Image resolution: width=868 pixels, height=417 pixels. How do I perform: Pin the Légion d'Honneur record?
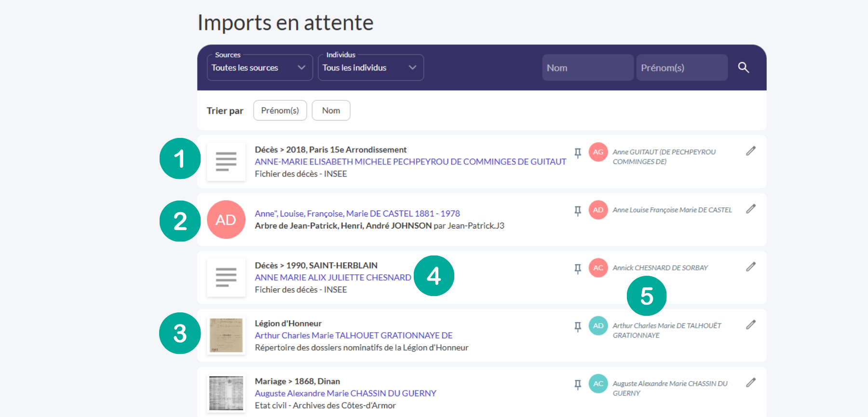(577, 327)
